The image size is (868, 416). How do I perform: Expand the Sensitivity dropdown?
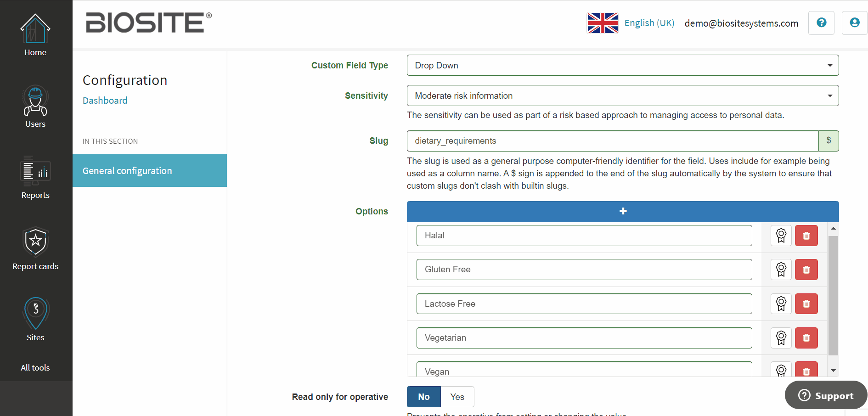pyautogui.click(x=623, y=96)
